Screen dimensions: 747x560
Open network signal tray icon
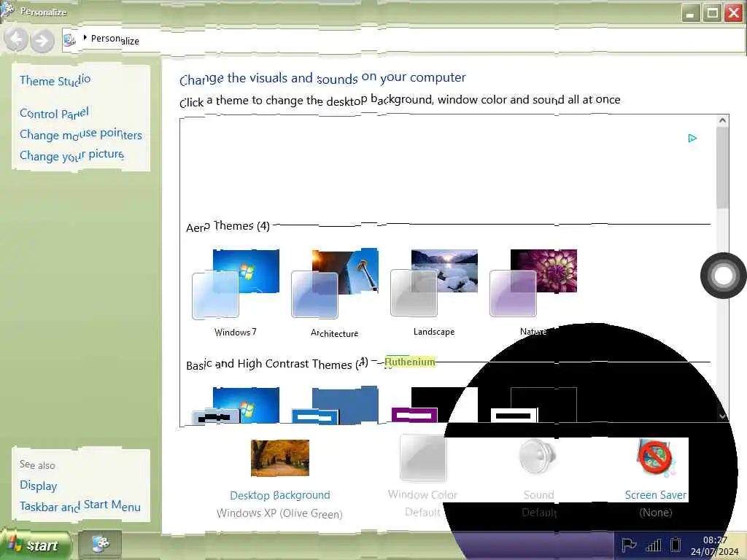[653, 545]
